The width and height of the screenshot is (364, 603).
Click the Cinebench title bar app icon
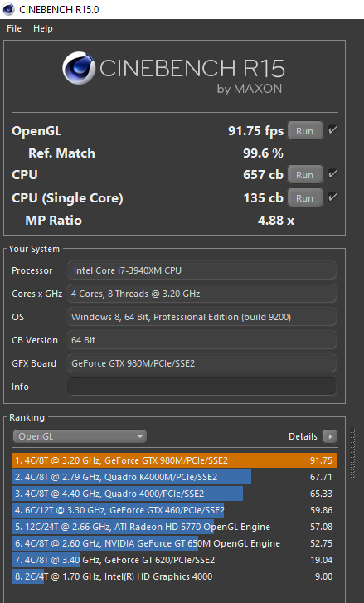click(x=8, y=9)
